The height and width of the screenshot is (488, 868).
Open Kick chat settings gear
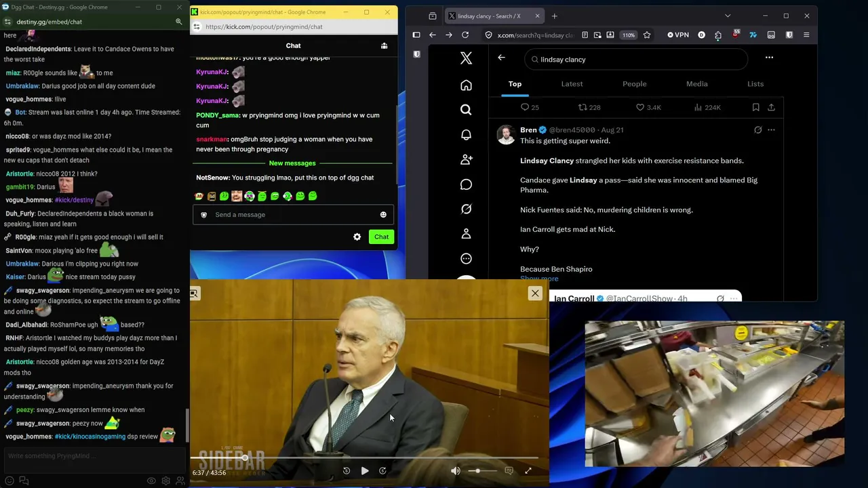357,237
